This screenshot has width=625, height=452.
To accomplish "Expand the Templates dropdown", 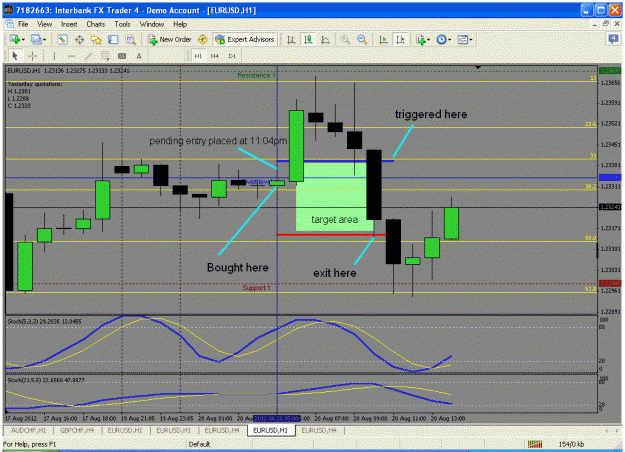I will pyautogui.click(x=470, y=40).
